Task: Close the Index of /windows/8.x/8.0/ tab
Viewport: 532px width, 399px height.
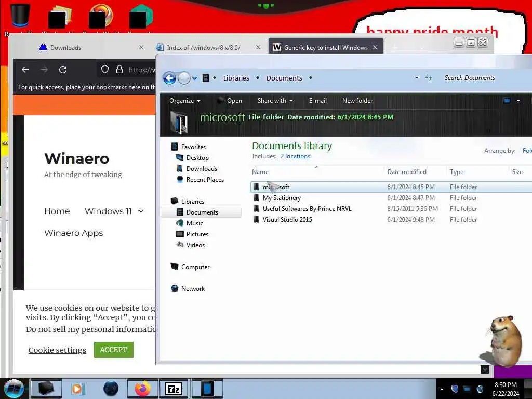Action: click(x=258, y=47)
